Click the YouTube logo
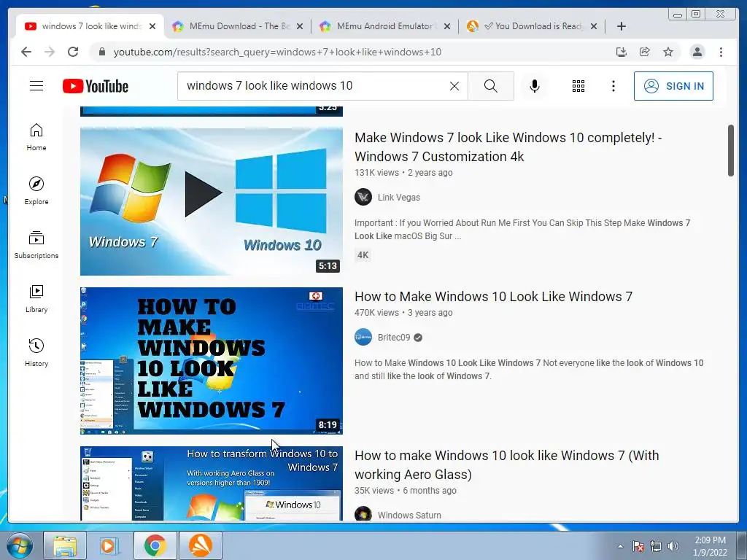This screenshot has width=747, height=560. [x=96, y=86]
